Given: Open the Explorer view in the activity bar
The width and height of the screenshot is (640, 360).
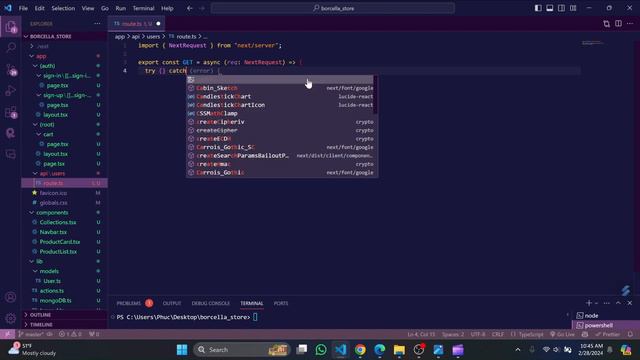Looking at the screenshot, I should click(x=11, y=27).
